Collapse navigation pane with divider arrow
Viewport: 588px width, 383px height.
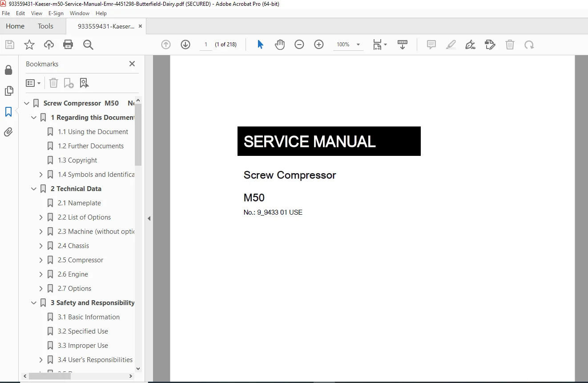pyautogui.click(x=149, y=218)
